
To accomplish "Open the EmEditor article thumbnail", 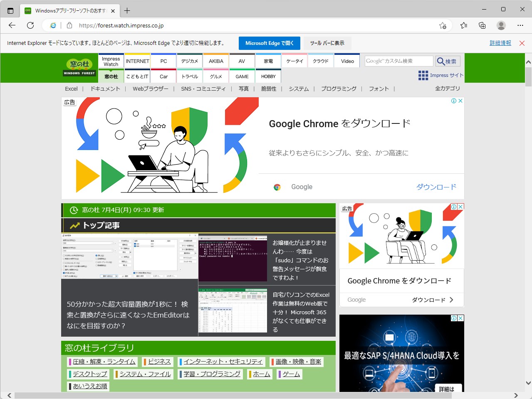I will (x=129, y=258).
